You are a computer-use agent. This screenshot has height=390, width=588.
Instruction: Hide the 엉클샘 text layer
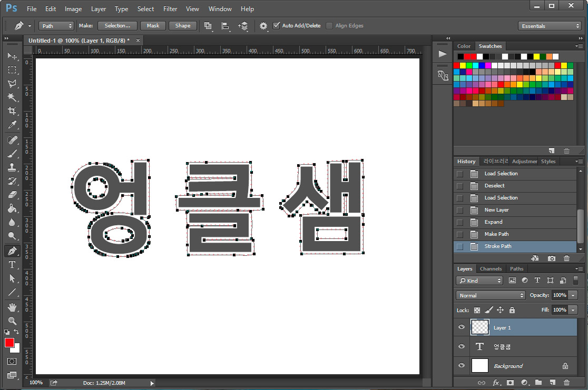pos(461,346)
